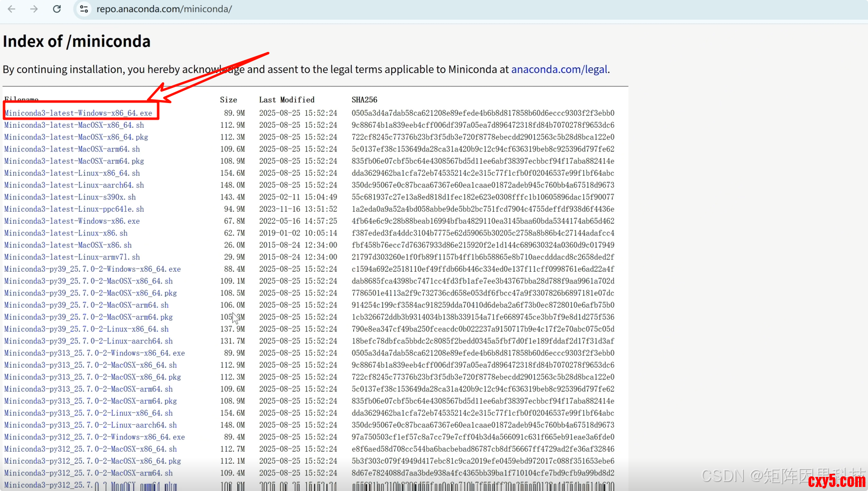868x491 pixels.
Task: Download Miniconda3-latest-Linux-ppc64le.sh
Action: coord(74,209)
